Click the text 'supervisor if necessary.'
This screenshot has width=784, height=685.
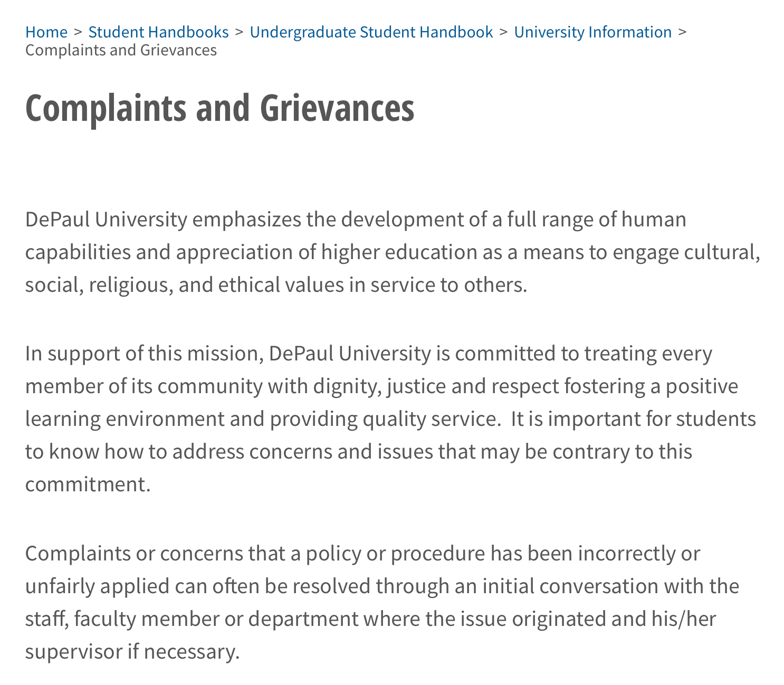[x=132, y=652]
